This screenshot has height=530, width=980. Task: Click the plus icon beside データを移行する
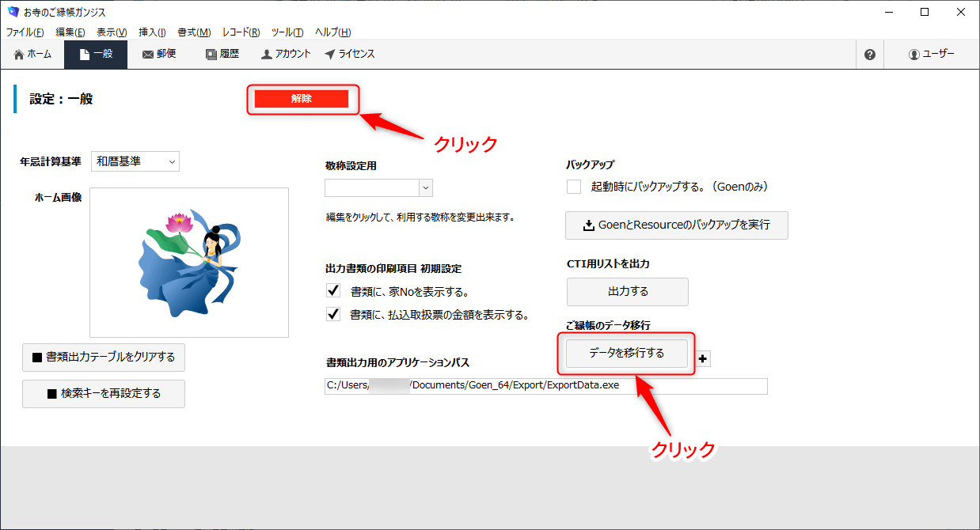[703, 359]
